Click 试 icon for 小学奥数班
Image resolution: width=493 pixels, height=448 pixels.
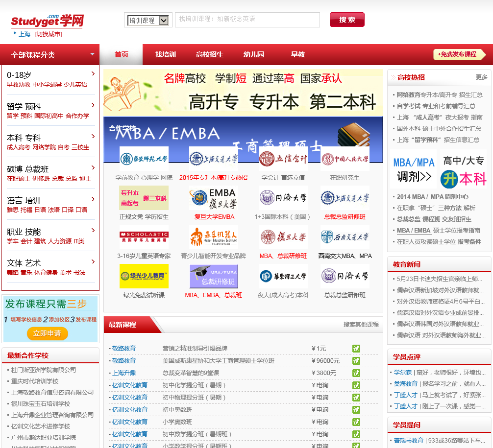[356, 422]
